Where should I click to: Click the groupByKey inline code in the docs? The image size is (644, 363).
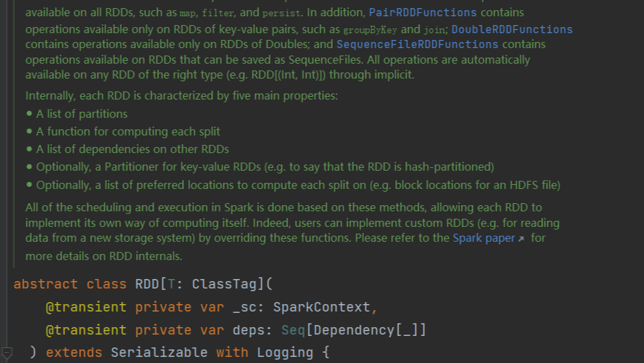click(x=370, y=30)
